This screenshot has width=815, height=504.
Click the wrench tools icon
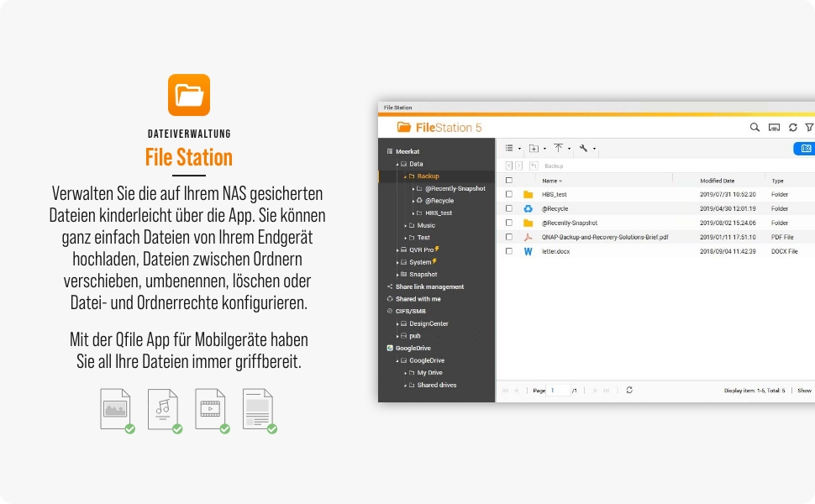pos(583,148)
